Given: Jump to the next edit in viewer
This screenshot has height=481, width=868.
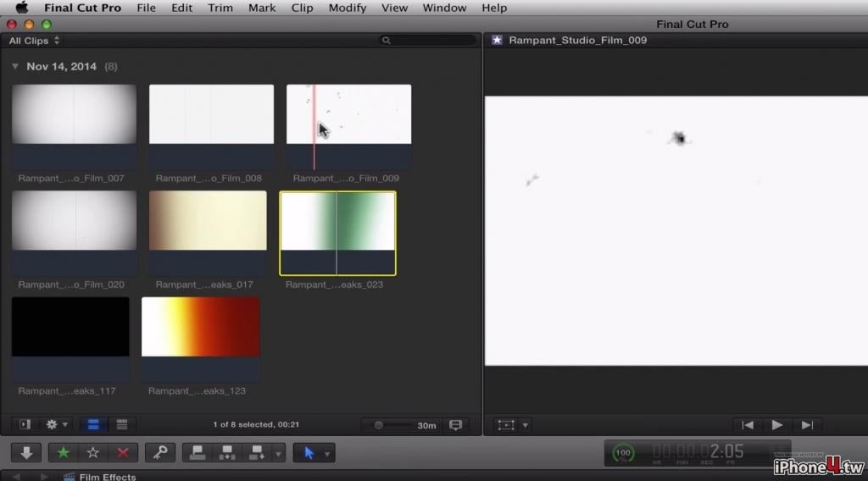Looking at the screenshot, I should coord(807,425).
